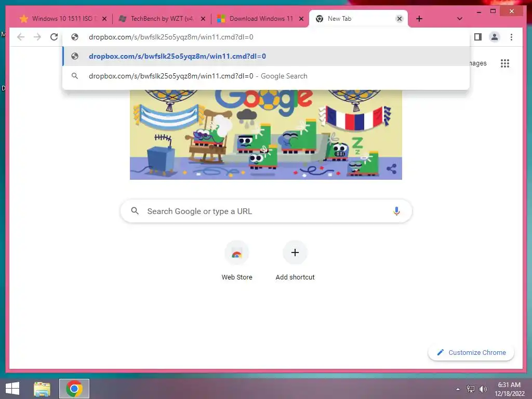532x399 pixels.
Task: Close the New Tab tab
Action: pyautogui.click(x=400, y=19)
